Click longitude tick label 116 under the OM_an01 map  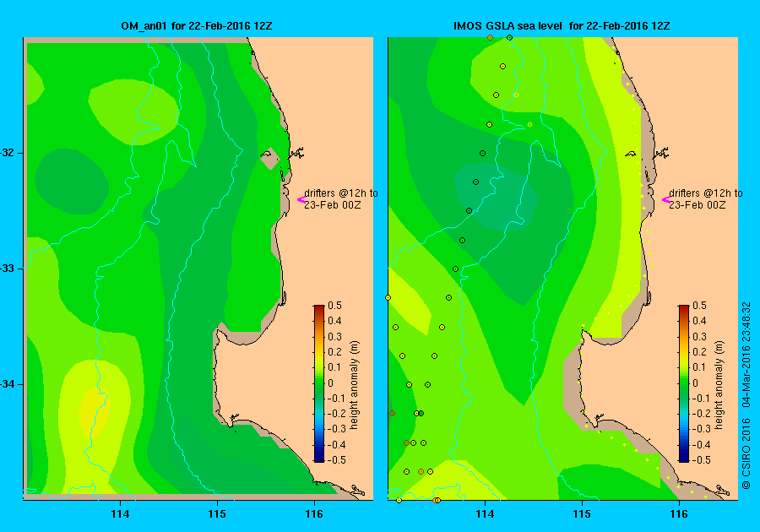pyautogui.click(x=314, y=514)
